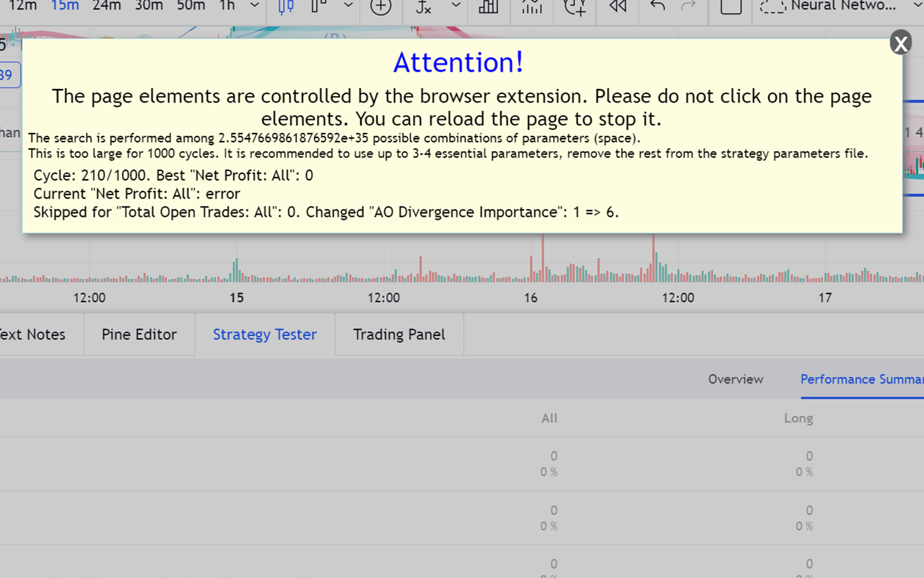
Task: Select the Overview tab
Action: click(x=735, y=379)
